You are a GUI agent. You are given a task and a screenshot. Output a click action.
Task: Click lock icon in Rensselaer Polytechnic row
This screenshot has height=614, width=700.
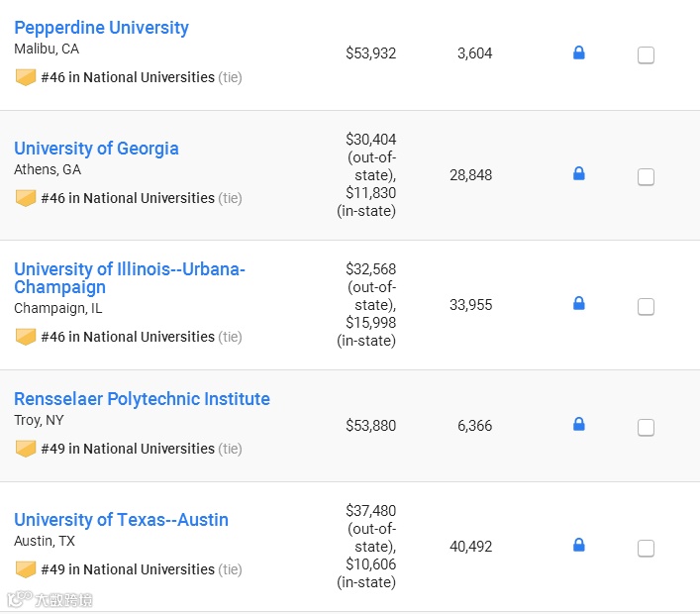click(579, 424)
